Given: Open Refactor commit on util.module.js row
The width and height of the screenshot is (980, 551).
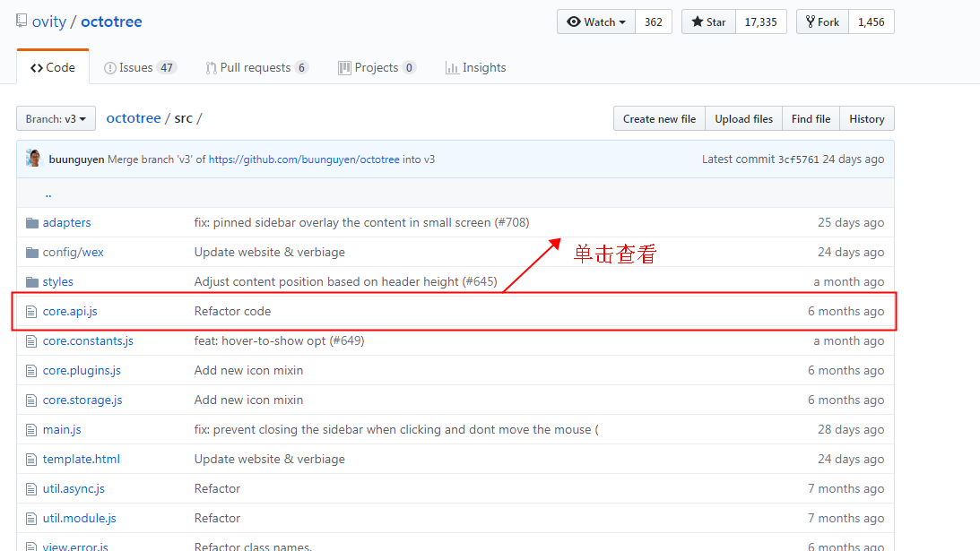Looking at the screenshot, I should coord(218,518).
